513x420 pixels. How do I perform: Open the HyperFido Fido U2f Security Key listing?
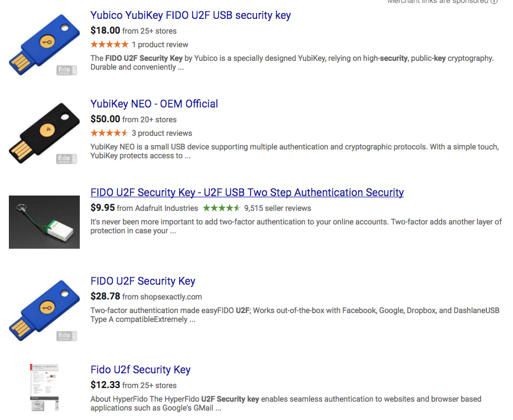(140, 370)
